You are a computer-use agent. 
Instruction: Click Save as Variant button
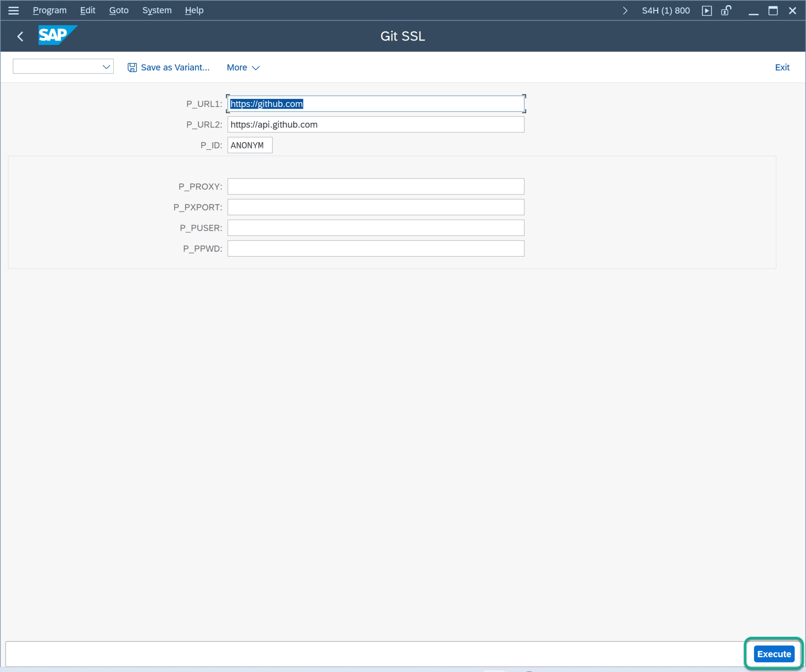[175, 67]
